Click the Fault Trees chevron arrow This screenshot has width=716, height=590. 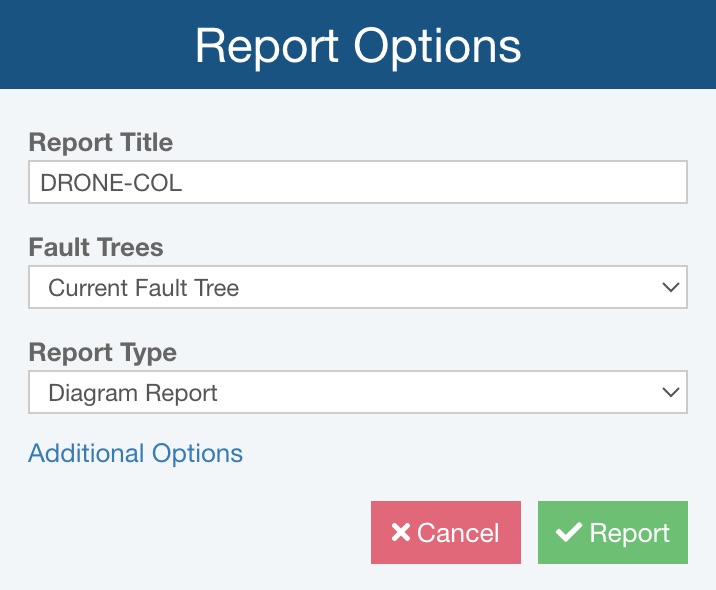click(x=670, y=288)
